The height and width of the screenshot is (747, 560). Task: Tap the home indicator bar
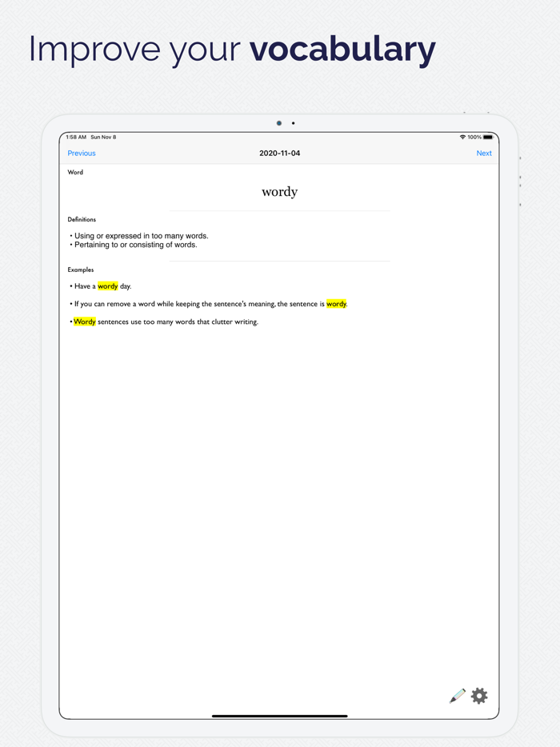[280, 716]
